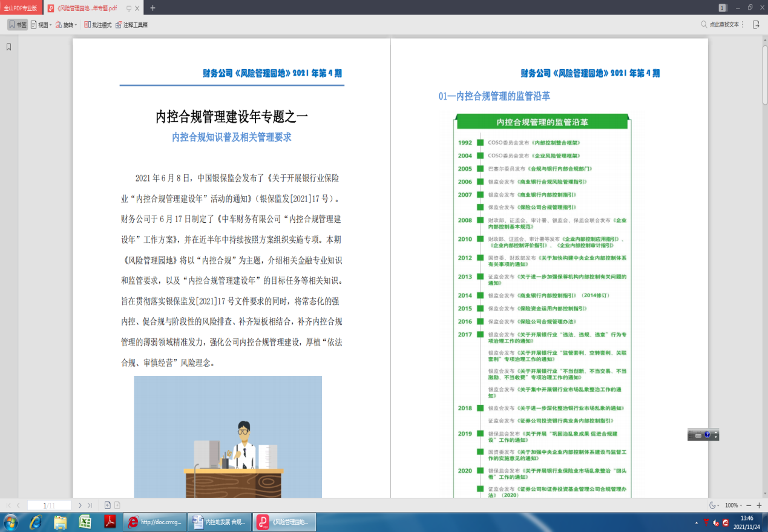The image size is (768, 532).
Task: Switch to the 金山PDF专业版 home tab
Action: 21,8
